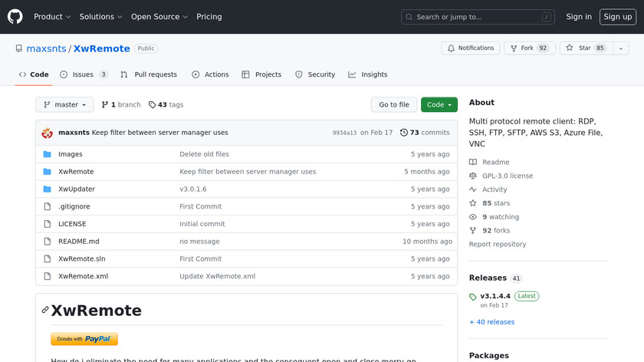Open the GPL-3.0 license link
Screen dimensions: 644x362
click(x=507, y=176)
